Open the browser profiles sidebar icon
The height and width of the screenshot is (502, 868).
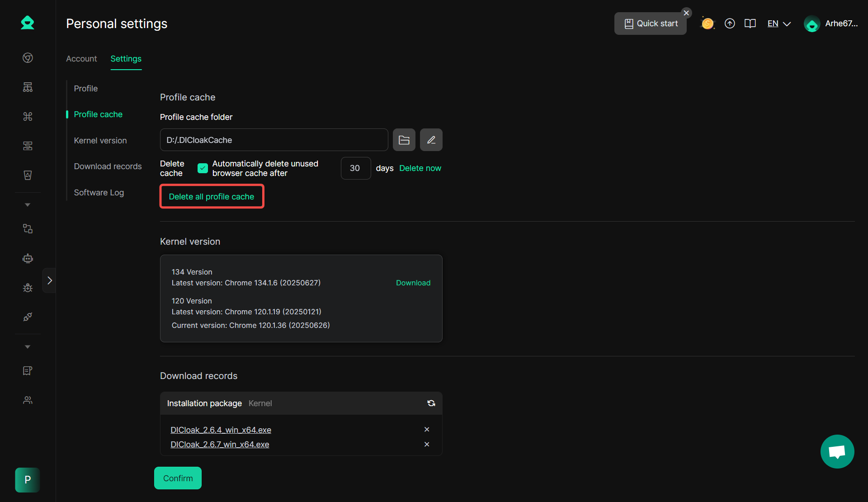click(28, 58)
